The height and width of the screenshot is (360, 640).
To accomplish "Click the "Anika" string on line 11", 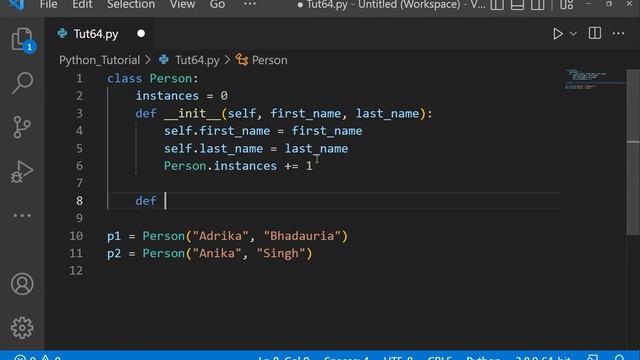I will pos(217,253).
